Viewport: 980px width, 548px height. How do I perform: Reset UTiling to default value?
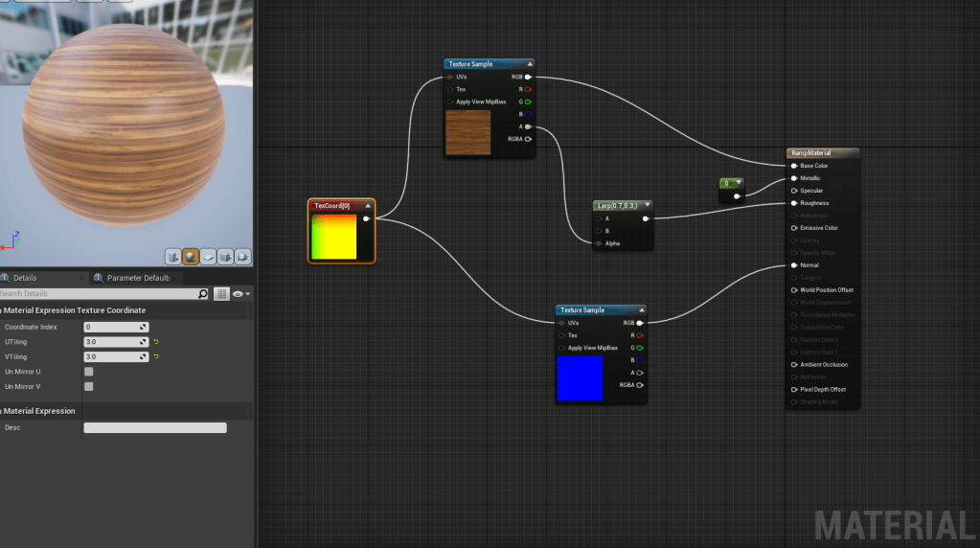156,342
